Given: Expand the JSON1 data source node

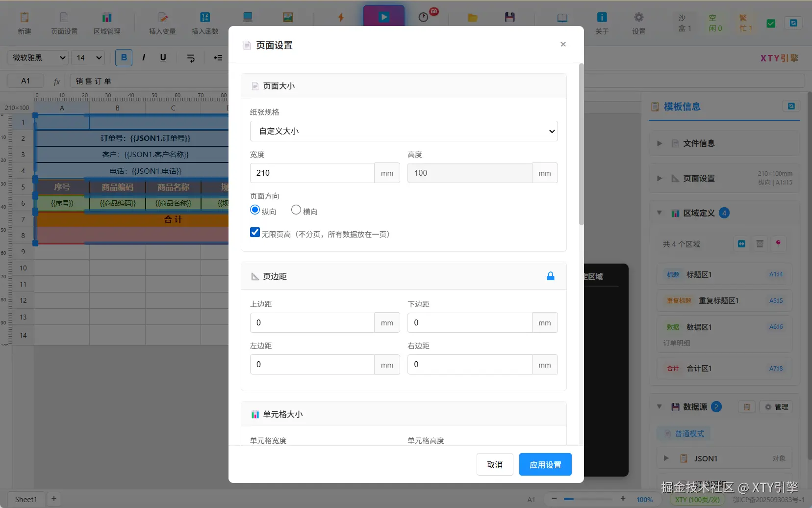Looking at the screenshot, I should click(x=666, y=458).
